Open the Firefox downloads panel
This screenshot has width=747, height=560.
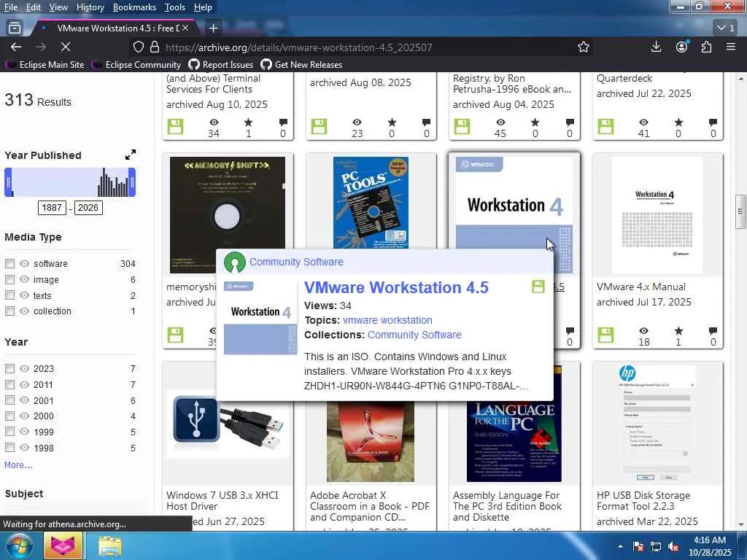click(656, 47)
